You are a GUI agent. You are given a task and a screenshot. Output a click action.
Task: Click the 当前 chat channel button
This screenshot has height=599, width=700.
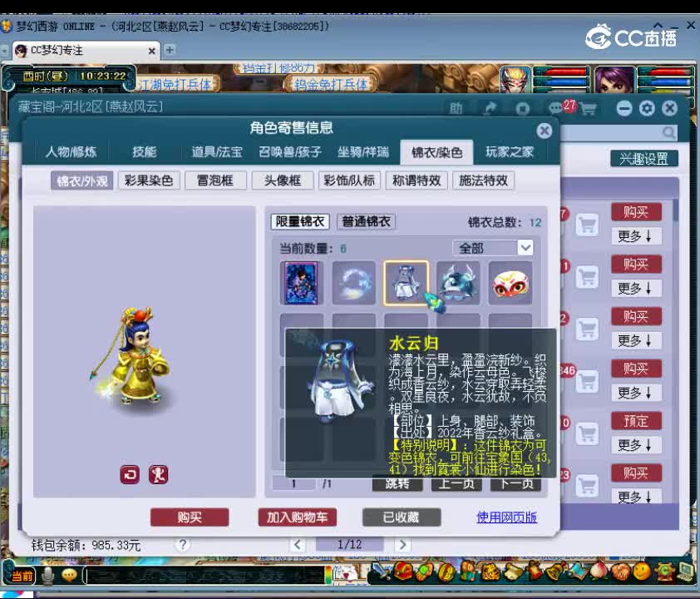tap(21, 576)
